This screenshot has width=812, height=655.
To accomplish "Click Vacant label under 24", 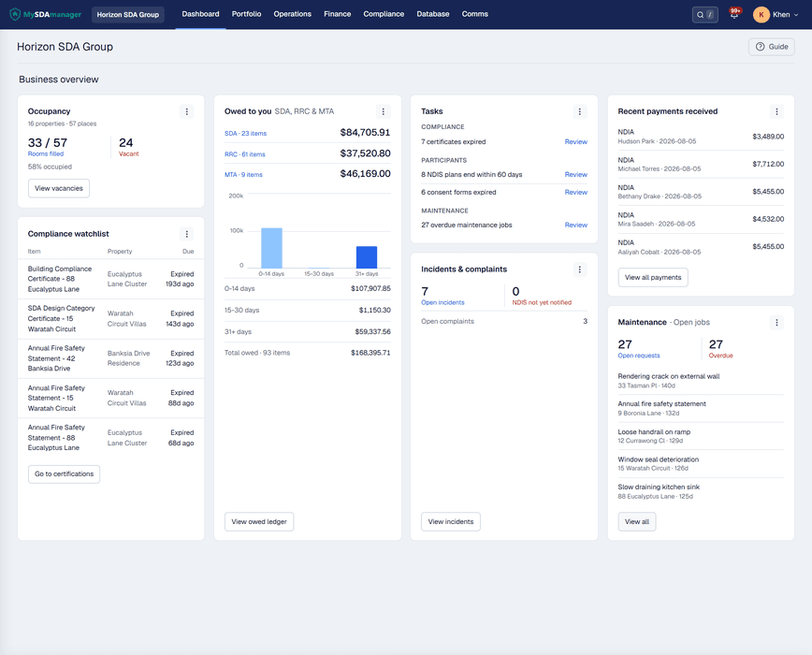I will [129, 153].
